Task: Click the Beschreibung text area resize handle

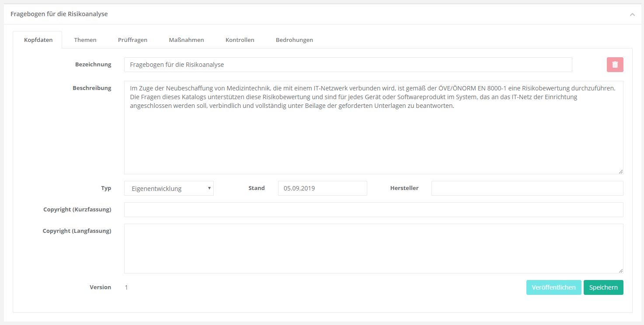Action: [620, 171]
